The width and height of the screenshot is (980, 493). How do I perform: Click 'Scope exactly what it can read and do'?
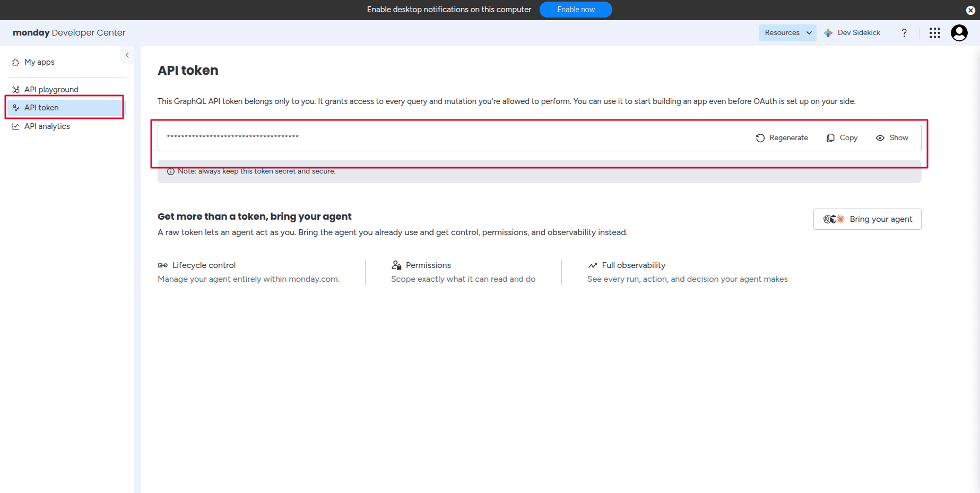click(463, 279)
